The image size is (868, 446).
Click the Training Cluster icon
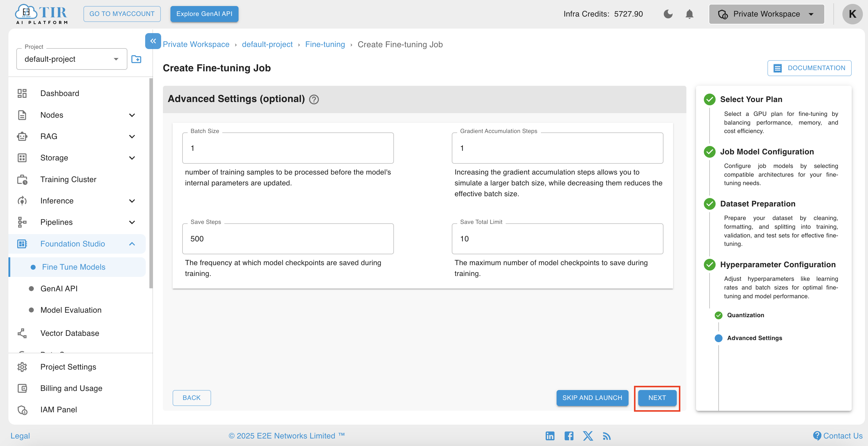[x=22, y=179]
